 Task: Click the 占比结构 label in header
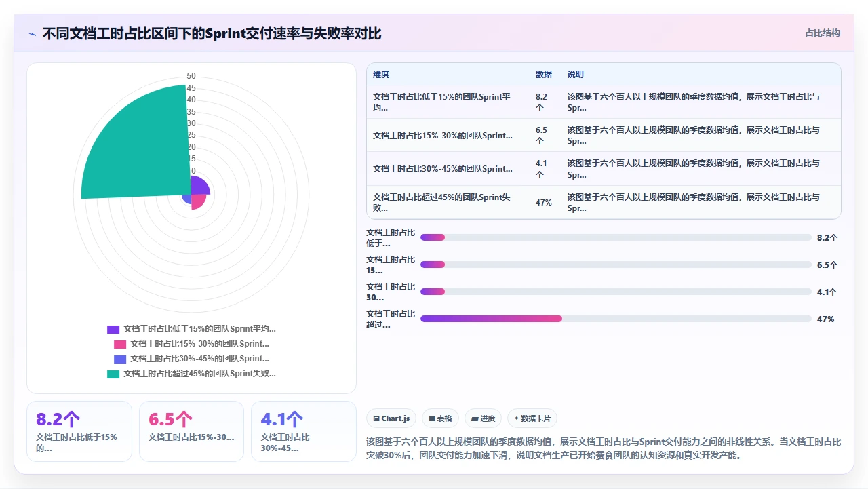pyautogui.click(x=823, y=33)
